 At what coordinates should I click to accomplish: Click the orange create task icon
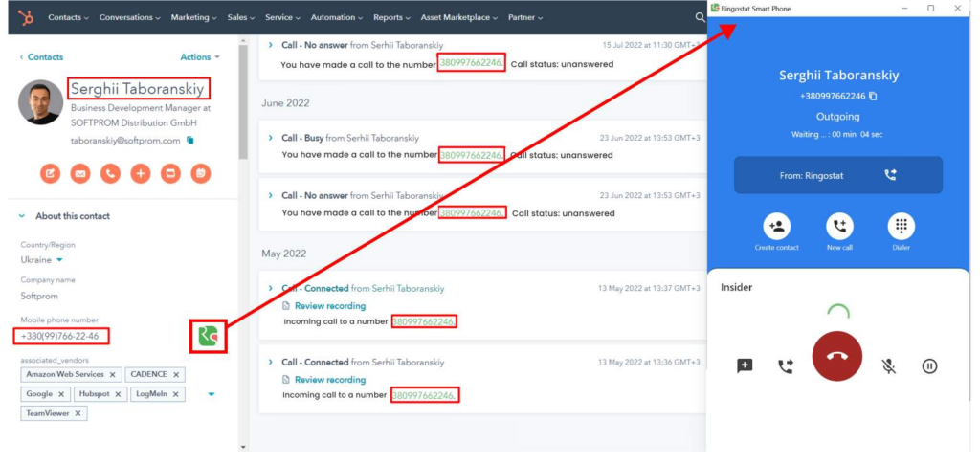pos(170,173)
